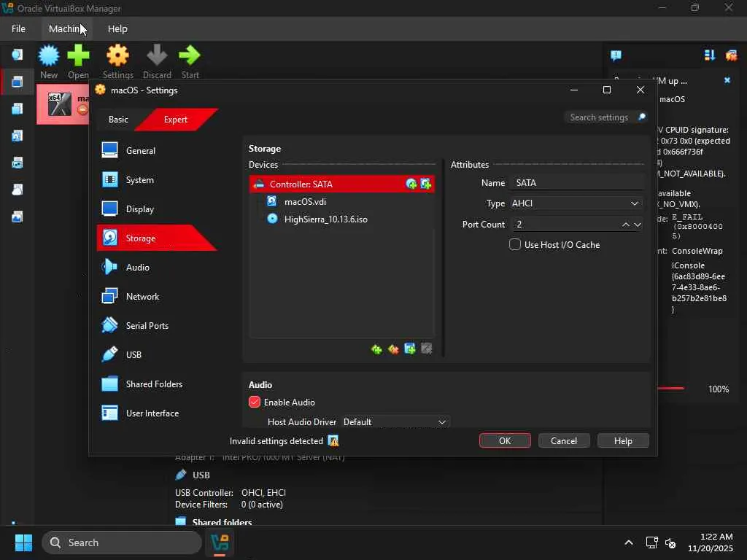Add optical drive to SATA controller
The image size is (747, 560).
tap(411, 184)
